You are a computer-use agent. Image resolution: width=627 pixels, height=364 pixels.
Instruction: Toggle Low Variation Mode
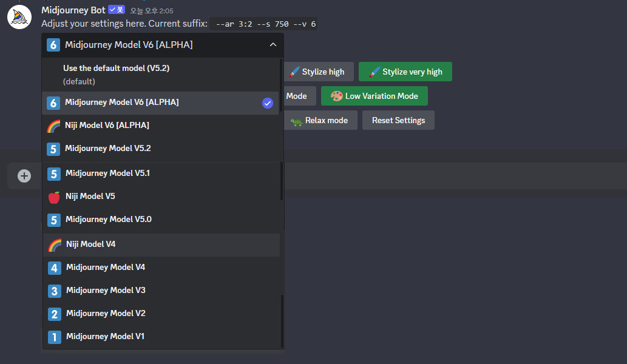point(375,96)
